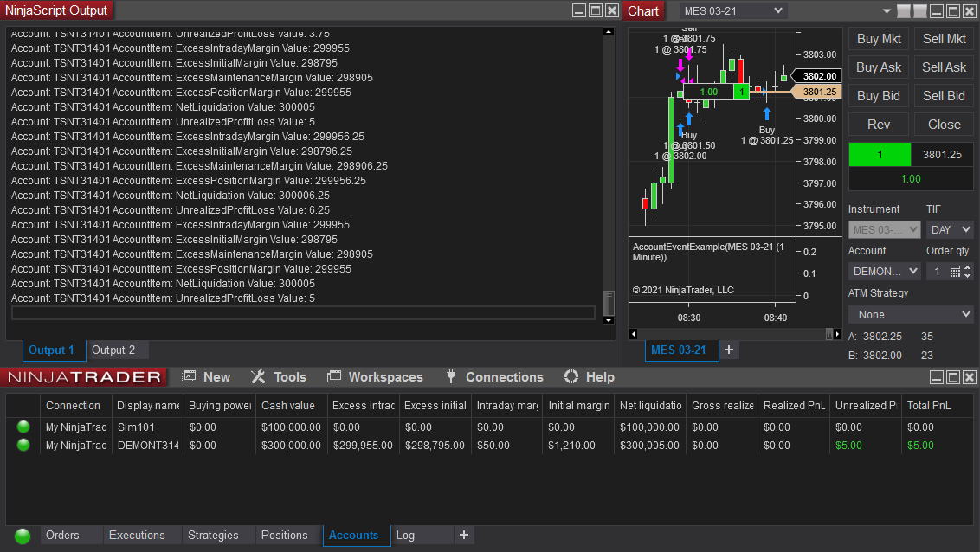This screenshot has width=980, height=552.
Task: Sort by Realized PnL column header
Action: pyautogui.click(x=794, y=405)
